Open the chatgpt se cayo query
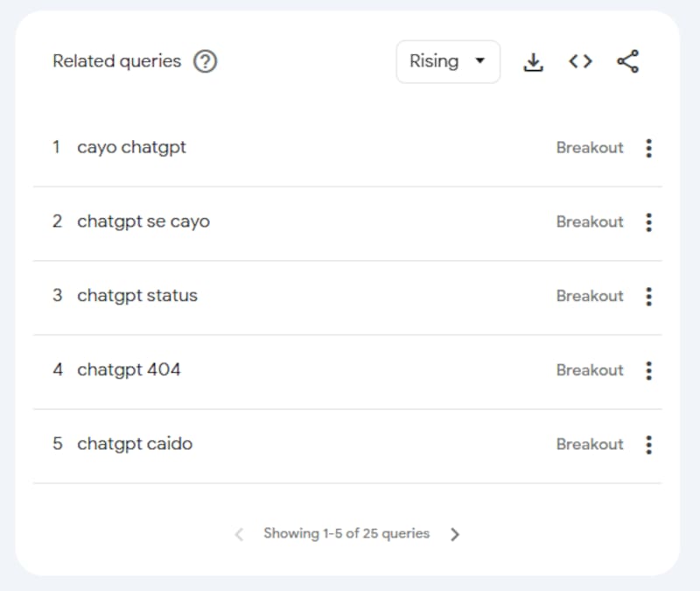The image size is (700, 591). pos(143,222)
